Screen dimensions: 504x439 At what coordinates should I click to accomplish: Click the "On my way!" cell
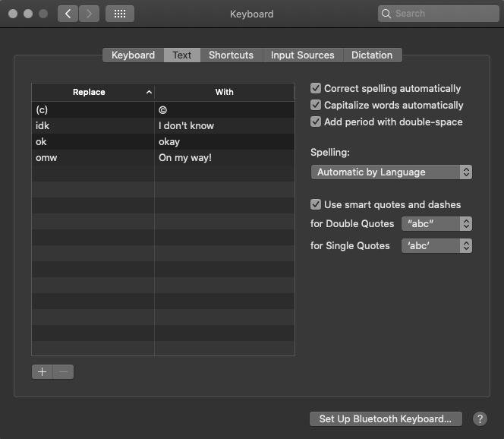225,157
